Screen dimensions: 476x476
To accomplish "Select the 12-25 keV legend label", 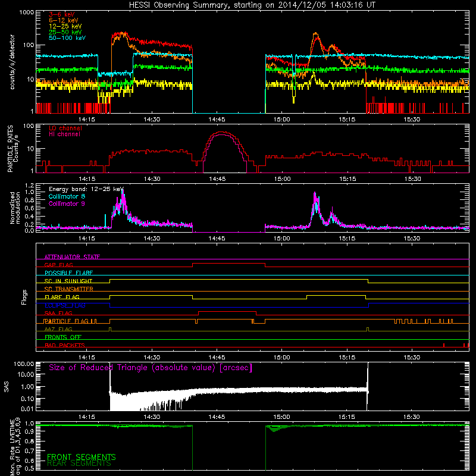I will 65,26.
